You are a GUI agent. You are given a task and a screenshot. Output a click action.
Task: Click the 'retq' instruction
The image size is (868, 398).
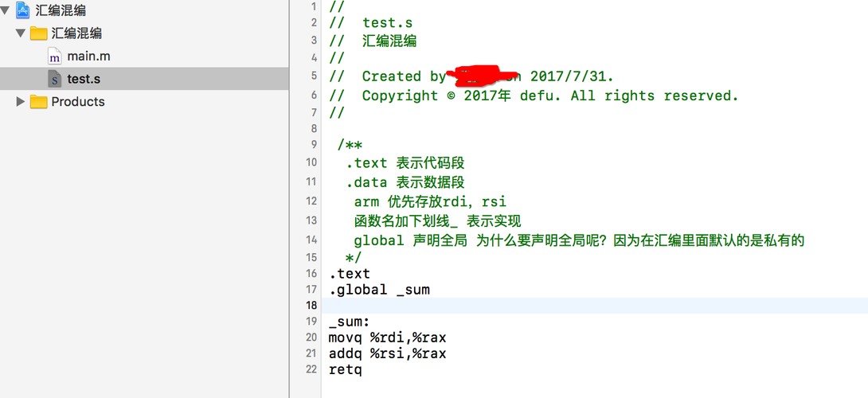(x=345, y=369)
